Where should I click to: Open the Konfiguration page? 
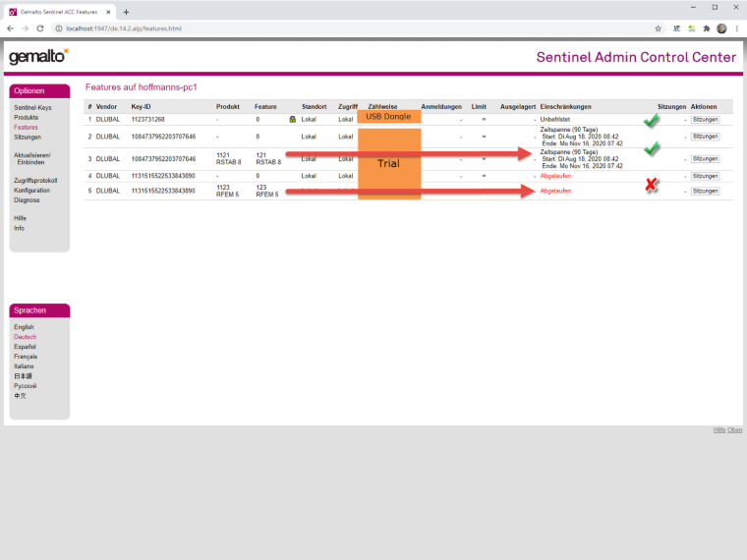31,190
